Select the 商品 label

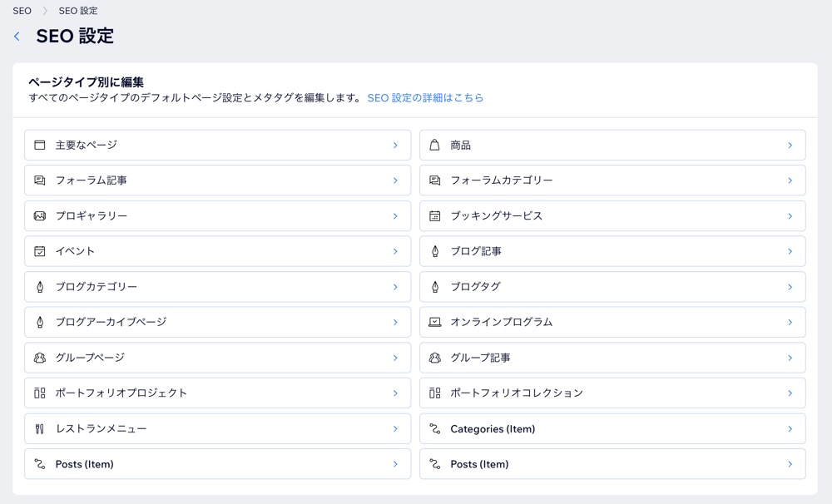click(x=461, y=145)
